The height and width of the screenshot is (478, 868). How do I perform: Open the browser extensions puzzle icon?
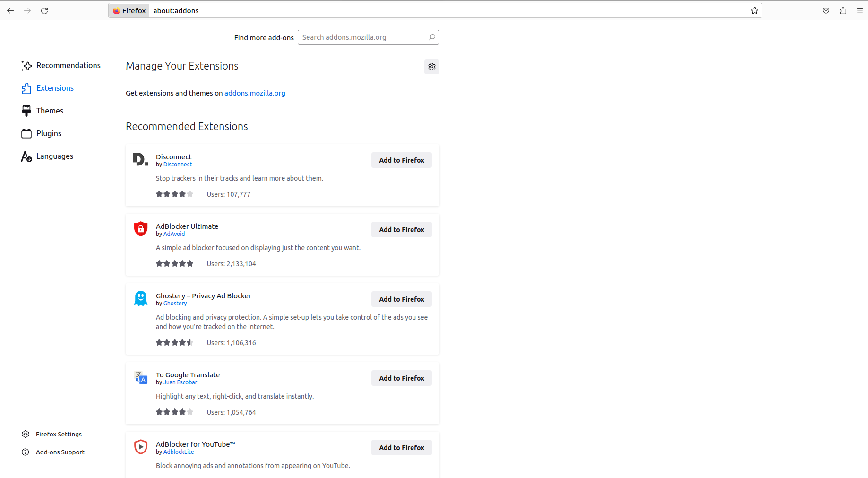click(x=843, y=10)
